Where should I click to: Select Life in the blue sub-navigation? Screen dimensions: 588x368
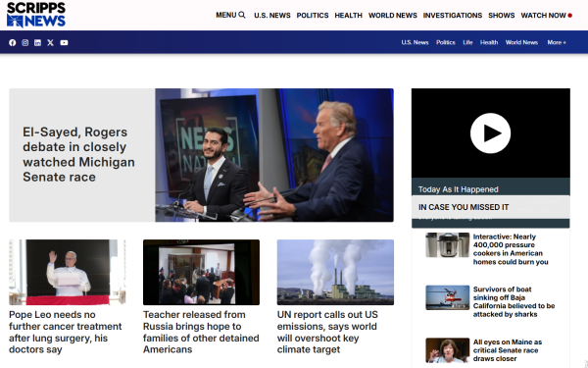(x=467, y=42)
